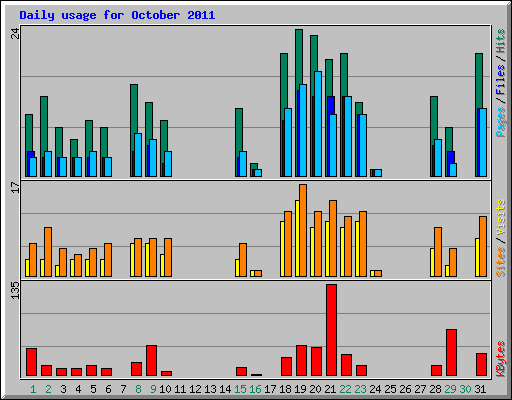
Task: Click day label 24 on x-axis
Action: point(375,389)
